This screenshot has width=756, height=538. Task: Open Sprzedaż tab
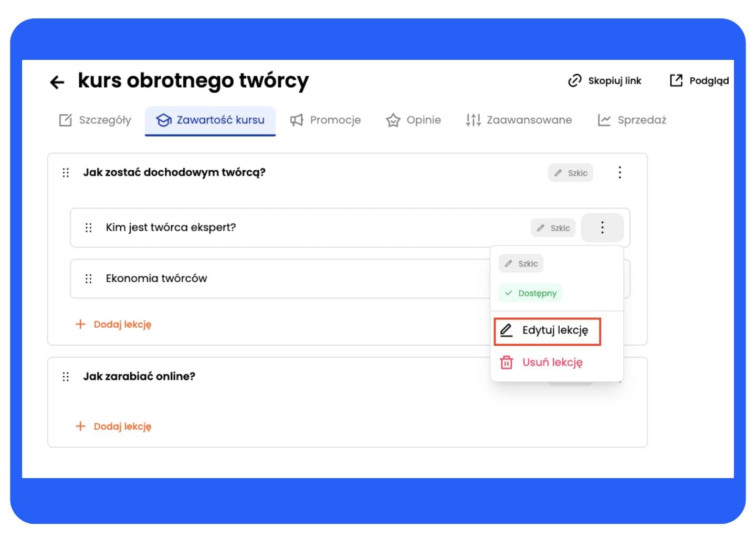pos(632,120)
